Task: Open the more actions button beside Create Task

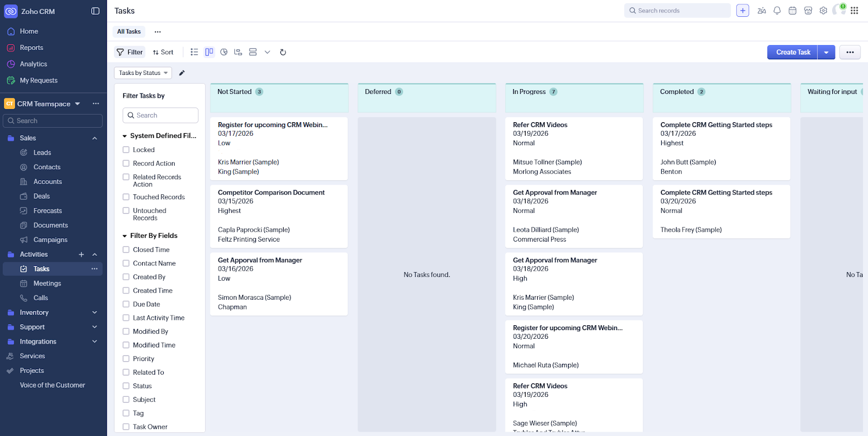Action: click(x=850, y=52)
